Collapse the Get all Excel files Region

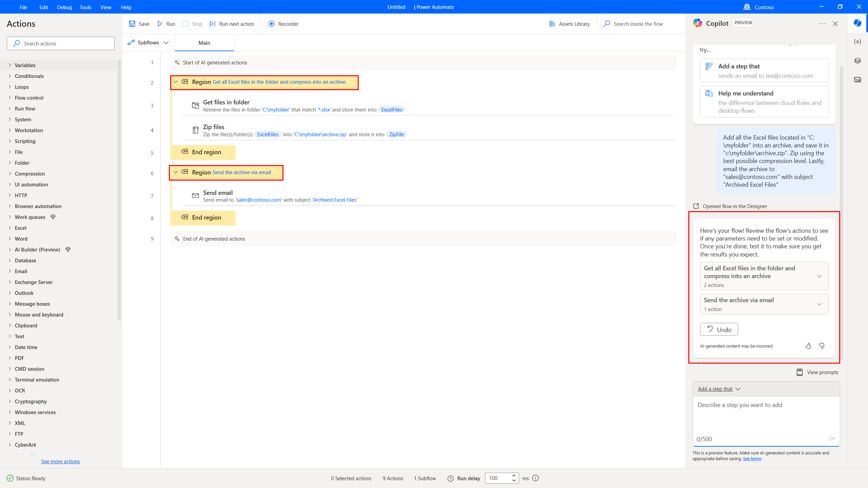pos(175,82)
